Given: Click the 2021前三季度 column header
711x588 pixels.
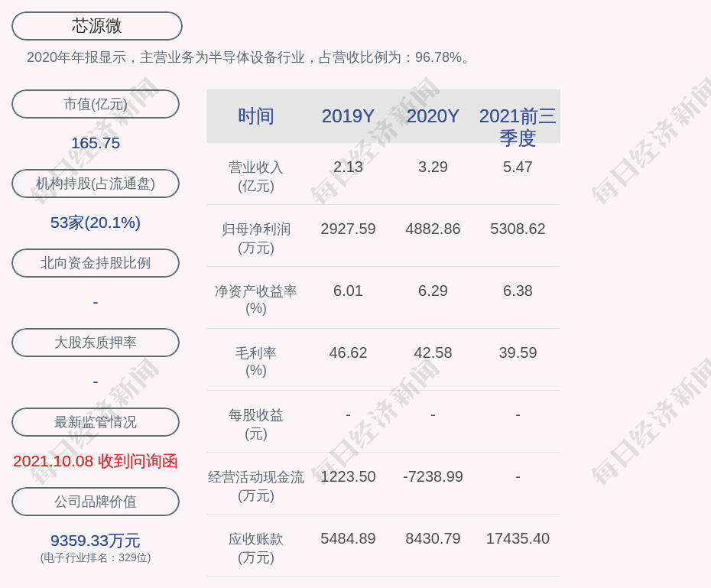Looking at the screenshot, I should coord(518,127).
